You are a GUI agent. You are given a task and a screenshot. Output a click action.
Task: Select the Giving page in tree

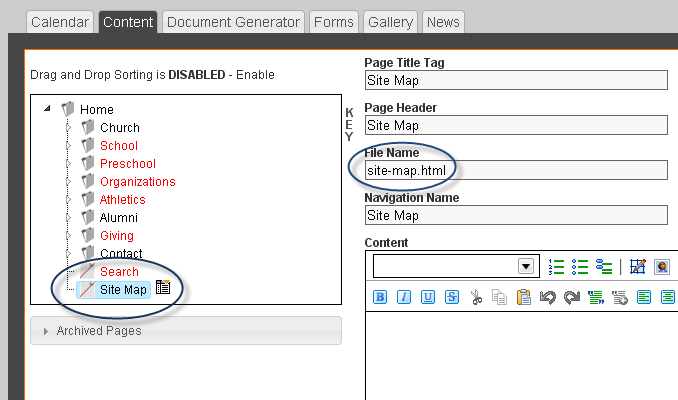point(117,235)
